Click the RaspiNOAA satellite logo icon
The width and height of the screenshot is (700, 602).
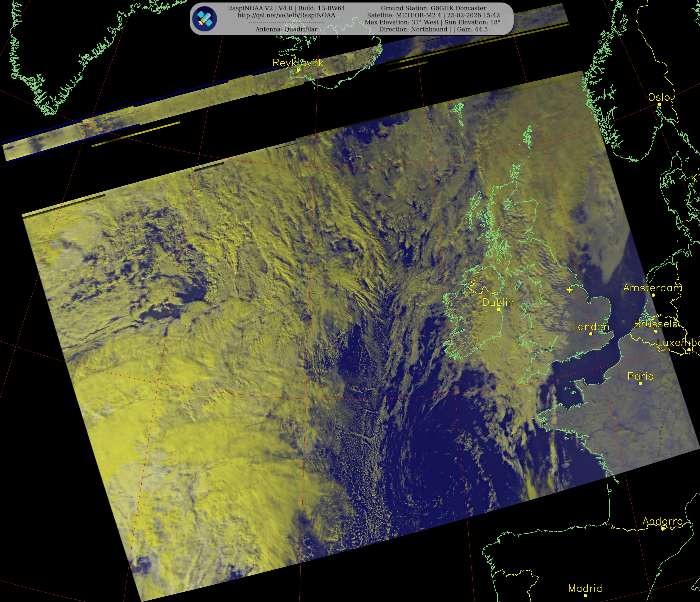click(204, 19)
